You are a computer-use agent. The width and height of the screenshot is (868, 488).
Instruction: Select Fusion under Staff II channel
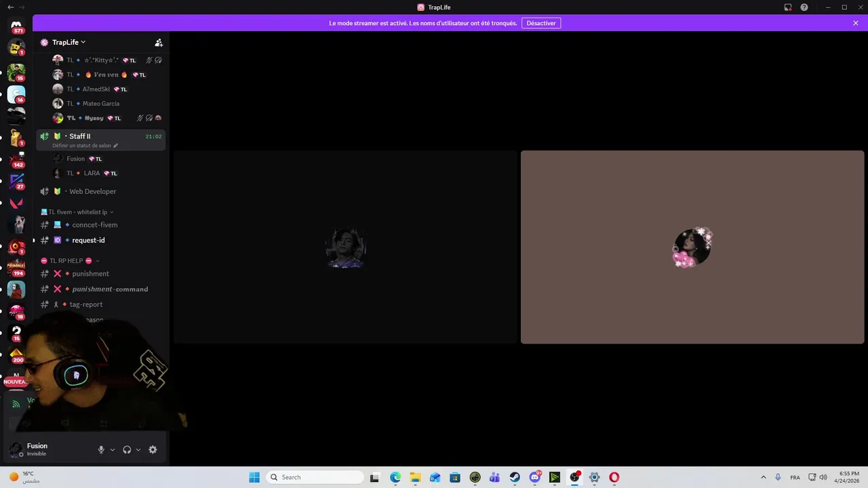[x=108, y=159]
